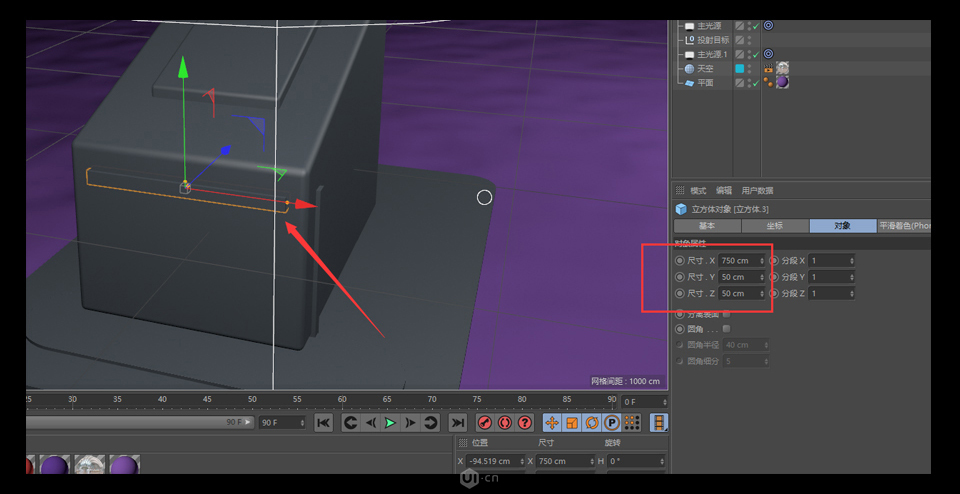This screenshot has width=960, height=494.
Task: Toggle green checkmark enable on 主光源.1
Action: pos(756,54)
